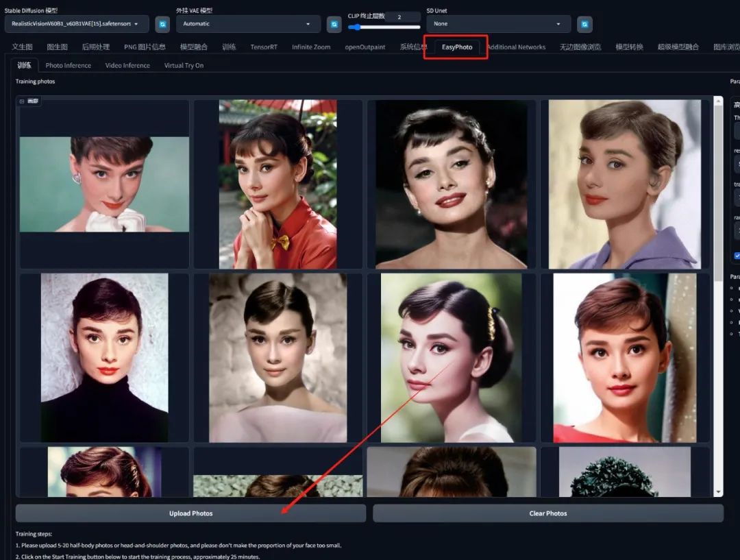Select the red dress umbrella photo thumbnail

pos(278,184)
